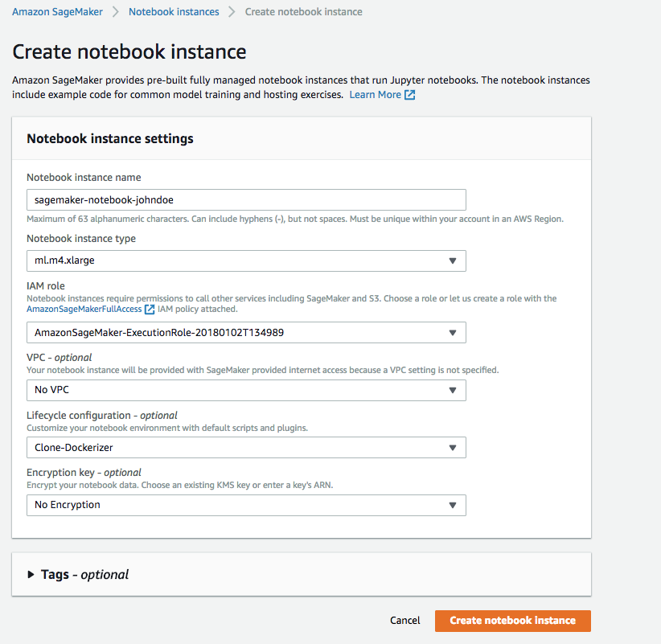The width and height of the screenshot is (661, 644).
Task: Open the AmazonSageMakerFullAccess policy link
Action: click(84, 310)
